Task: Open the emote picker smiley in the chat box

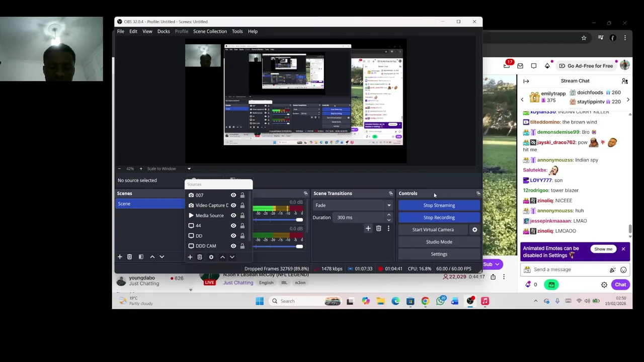Action: click(623, 269)
